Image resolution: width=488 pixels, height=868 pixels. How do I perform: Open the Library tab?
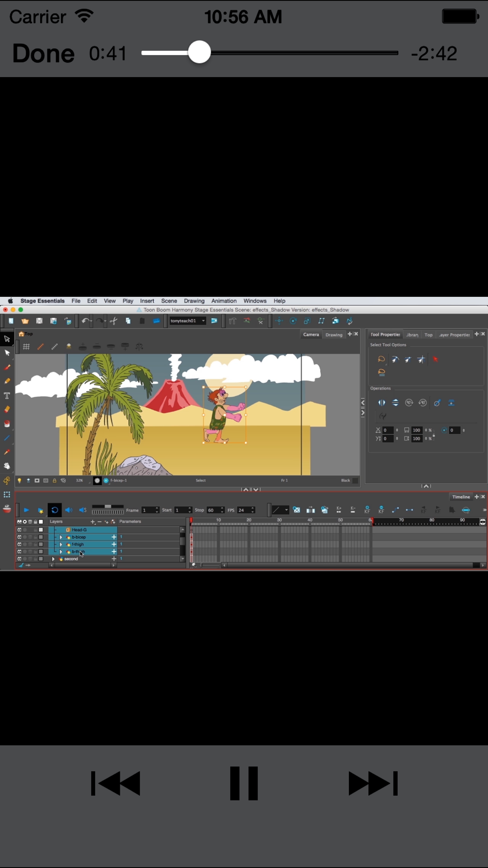[412, 334]
